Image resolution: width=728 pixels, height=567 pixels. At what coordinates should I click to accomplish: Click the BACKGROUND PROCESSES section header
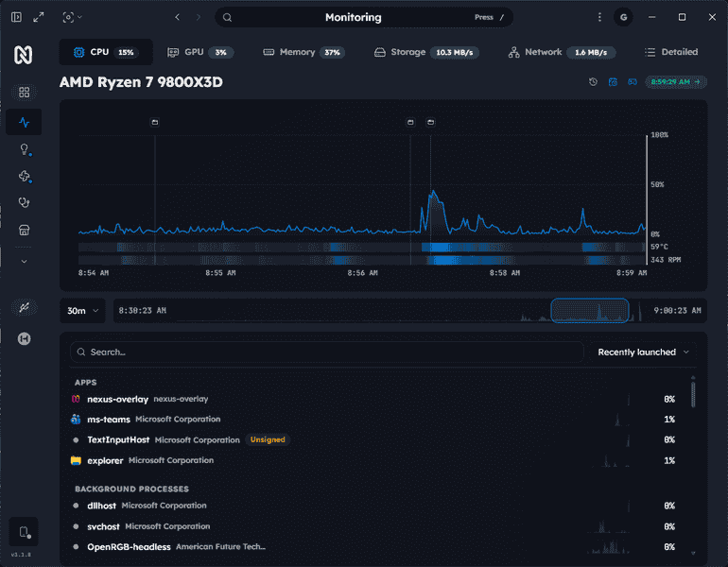click(131, 490)
